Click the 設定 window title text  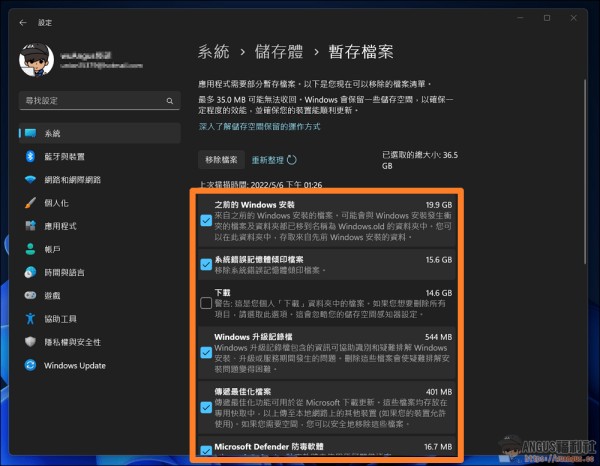[x=45, y=23]
